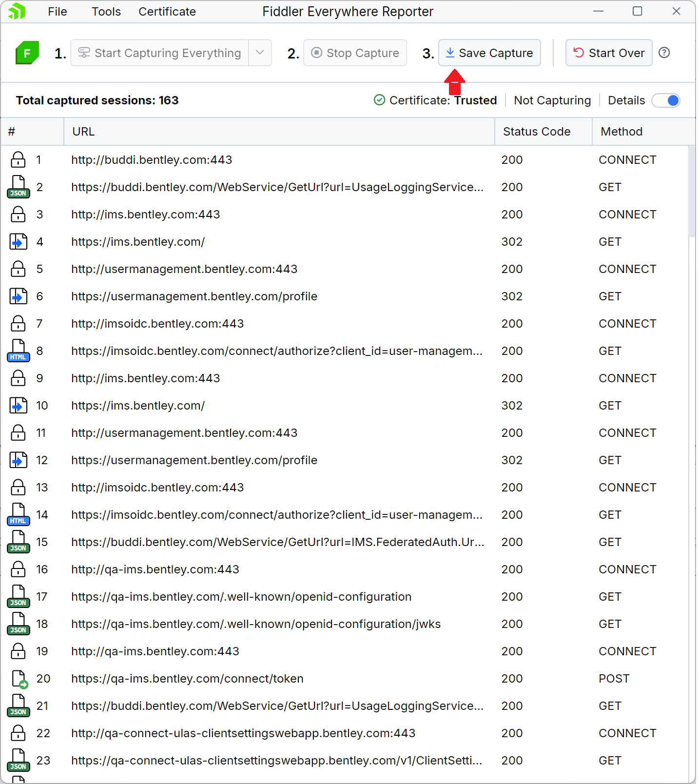Select the imsoidc connect/authorize URL on row 8

tap(277, 351)
